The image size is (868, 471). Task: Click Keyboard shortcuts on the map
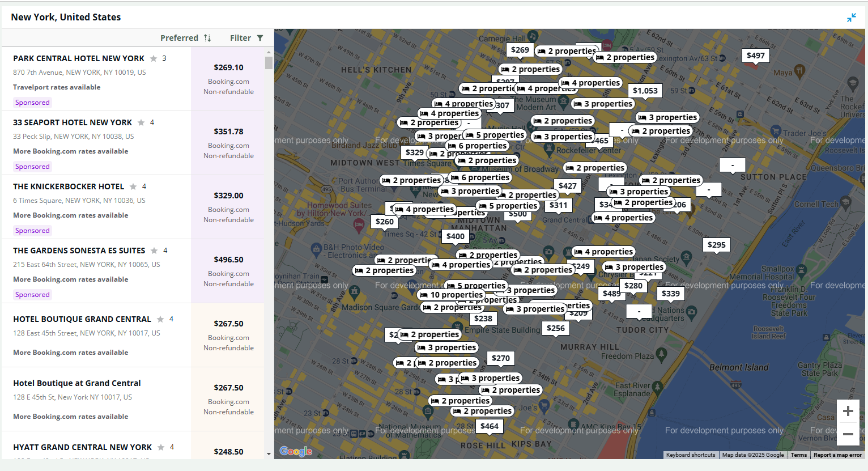pos(690,455)
